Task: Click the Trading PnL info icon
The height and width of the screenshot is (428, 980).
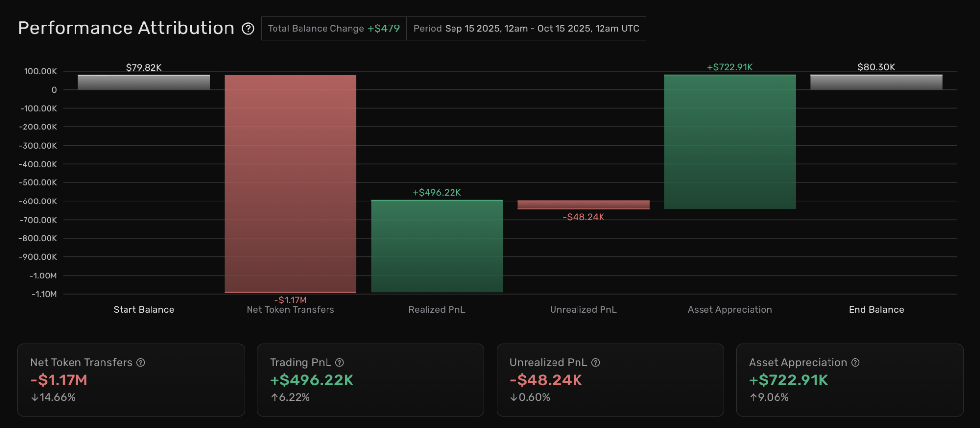Action: (x=339, y=363)
